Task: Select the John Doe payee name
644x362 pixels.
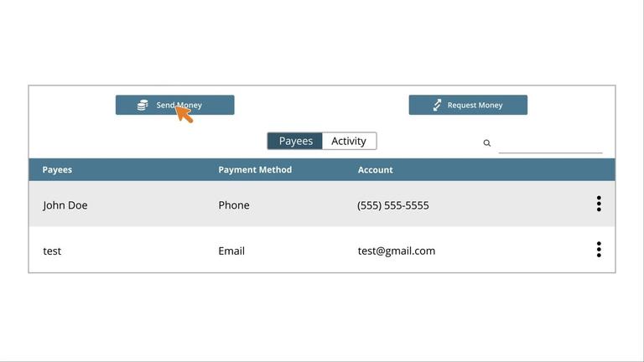Action: pyautogui.click(x=65, y=204)
